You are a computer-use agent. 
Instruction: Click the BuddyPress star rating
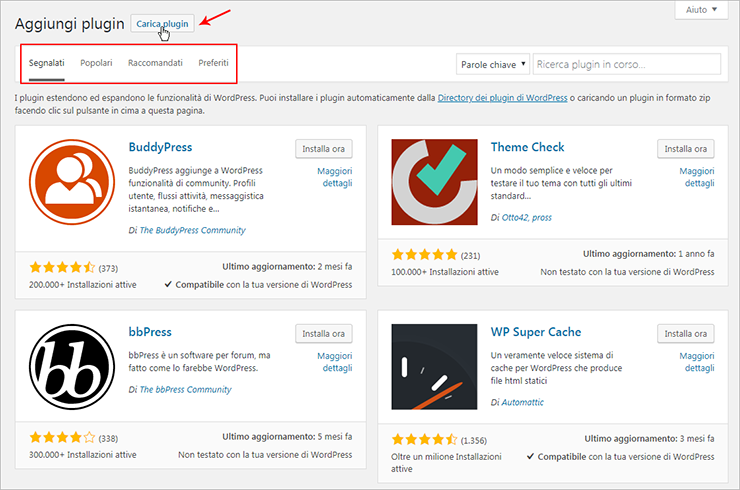click(x=62, y=268)
